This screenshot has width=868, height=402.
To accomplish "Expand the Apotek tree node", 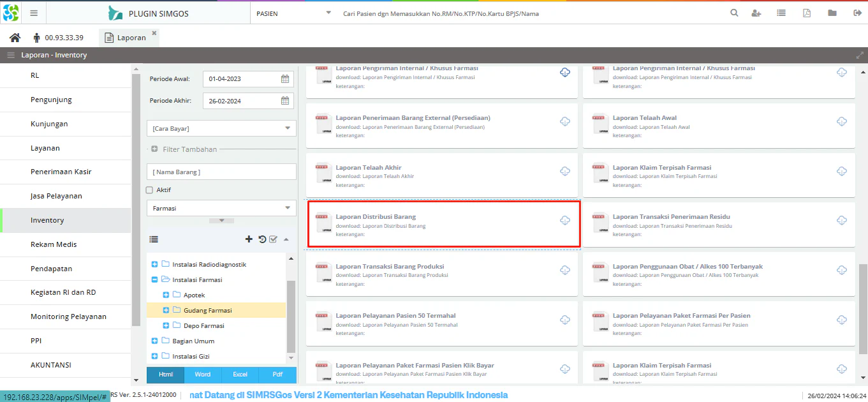I will point(166,295).
